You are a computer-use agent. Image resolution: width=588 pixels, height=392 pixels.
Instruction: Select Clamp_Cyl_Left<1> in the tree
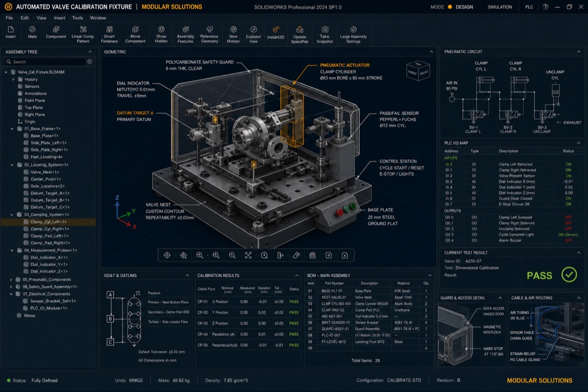(x=48, y=222)
